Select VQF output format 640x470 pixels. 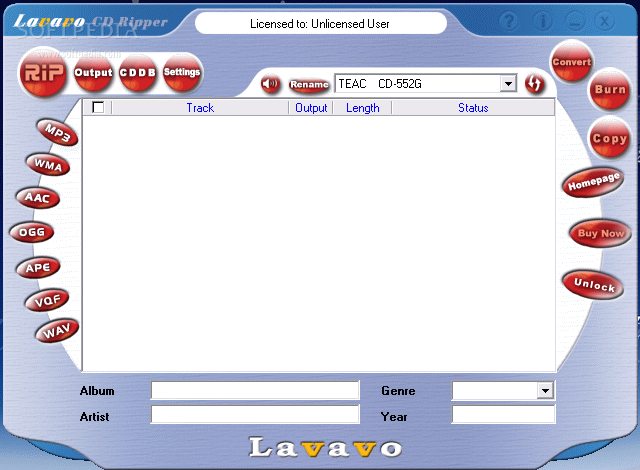point(47,301)
